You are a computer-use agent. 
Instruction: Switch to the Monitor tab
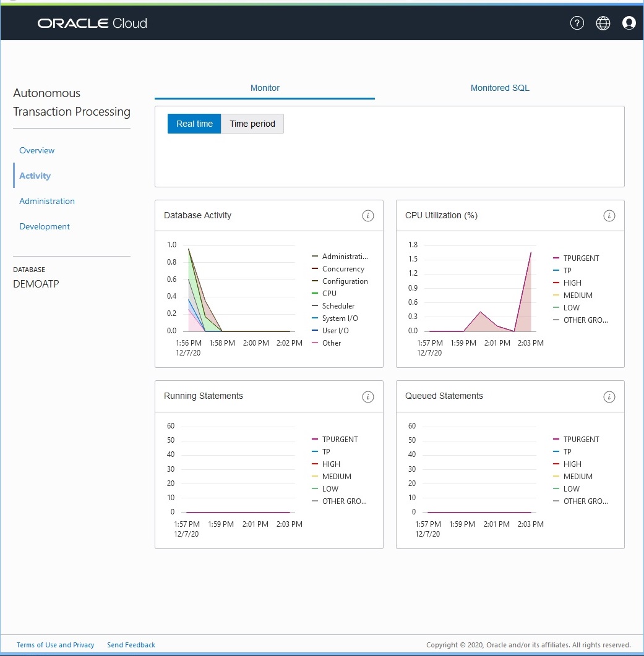coord(265,88)
